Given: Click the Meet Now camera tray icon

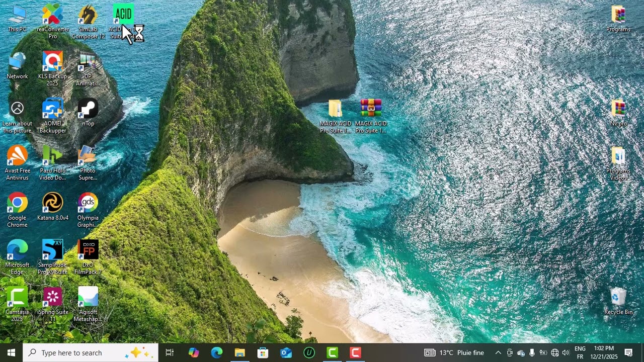Looking at the screenshot, I should pyautogui.click(x=510, y=352).
